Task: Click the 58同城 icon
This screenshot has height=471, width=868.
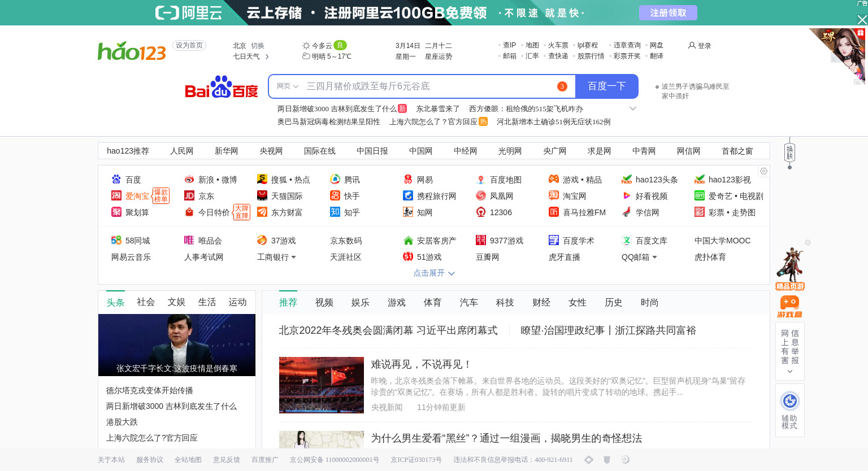Action: [116, 241]
